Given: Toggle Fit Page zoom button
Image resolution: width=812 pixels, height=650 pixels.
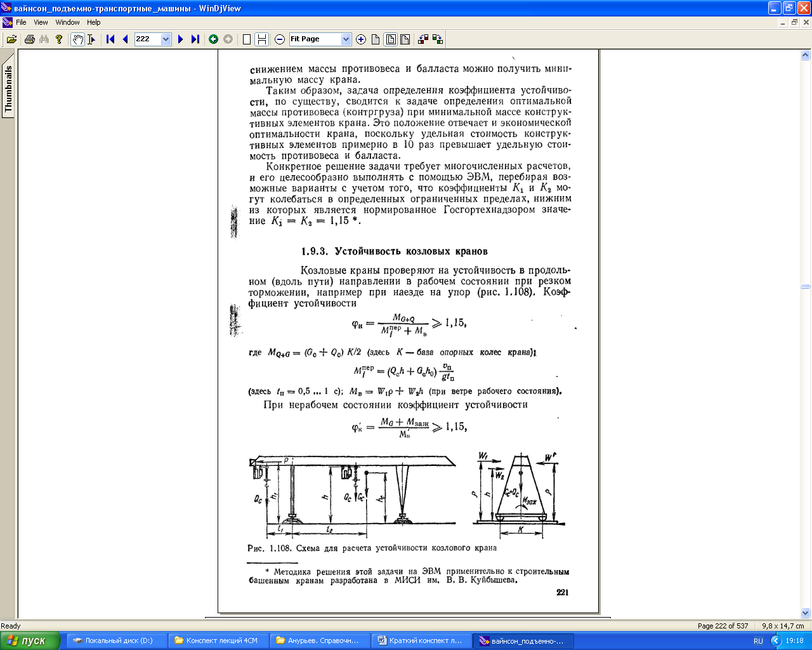Looking at the screenshot, I should [x=391, y=39].
